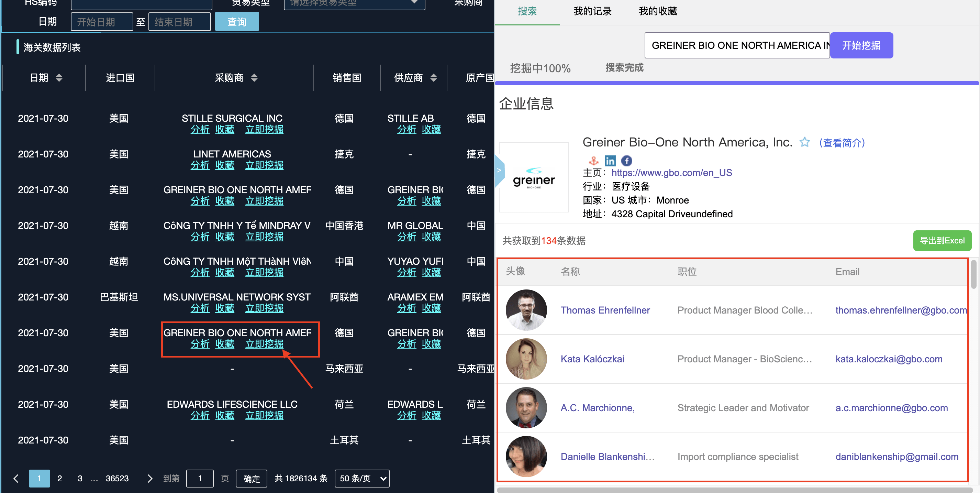
Task: Click the 查看简介 link
Action: 842,143
